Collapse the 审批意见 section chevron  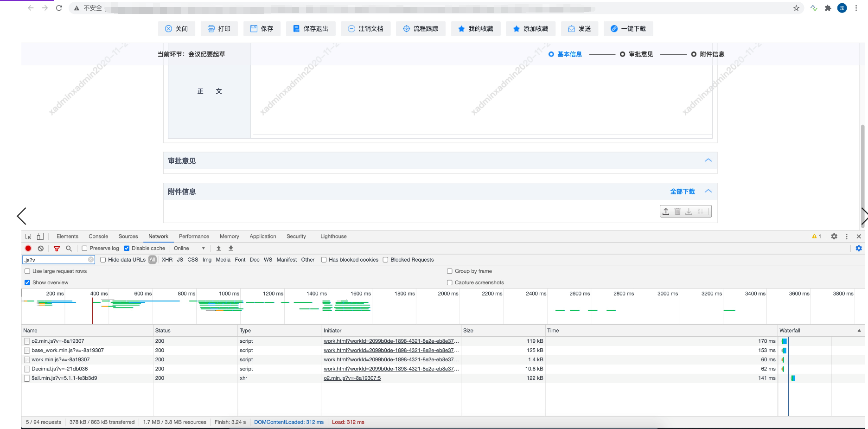(x=708, y=160)
